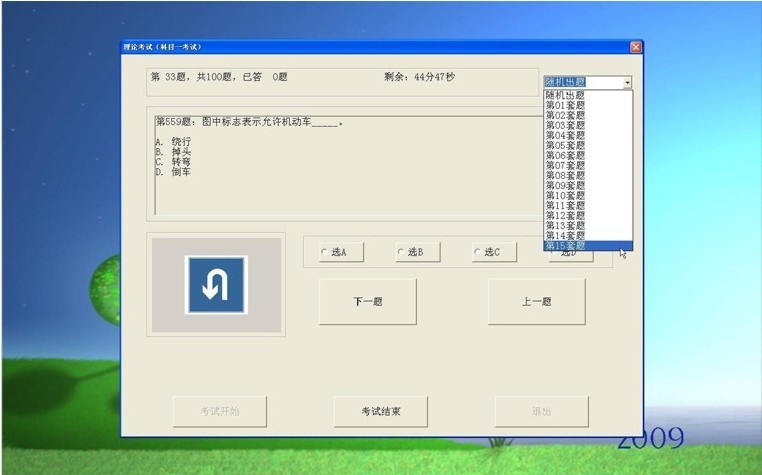Go back with 上一题 button
762x475 pixels.
[537, 301]
